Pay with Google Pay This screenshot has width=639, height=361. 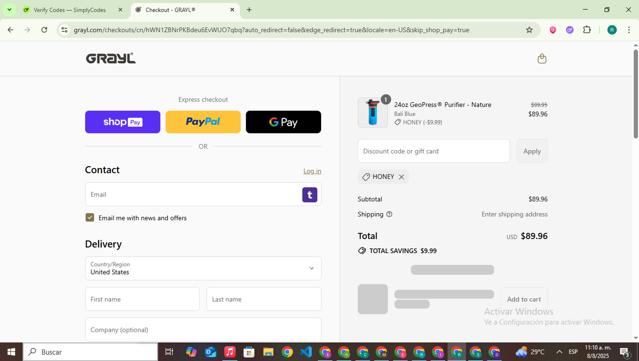(x=283, y=122)
